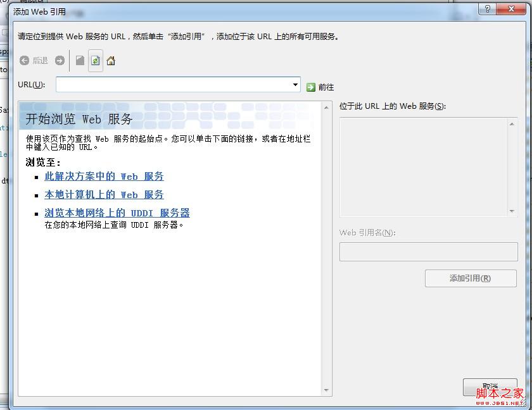Click inside the URL text field
Screen dimensions: 532x410
click(172, 85)
